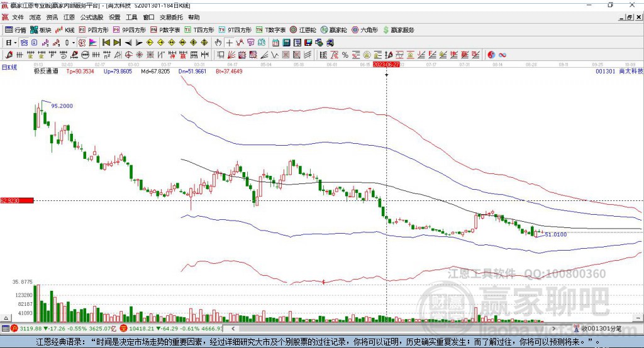644x348 pixels.
Task: Open the T四方形 time square
Action: coord(199,30)
